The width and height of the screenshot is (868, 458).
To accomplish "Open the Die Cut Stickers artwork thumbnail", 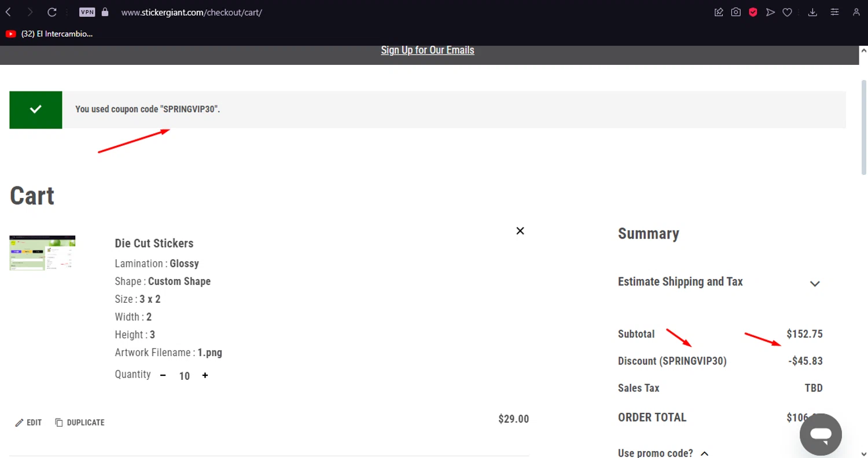I will coord(42,253).
